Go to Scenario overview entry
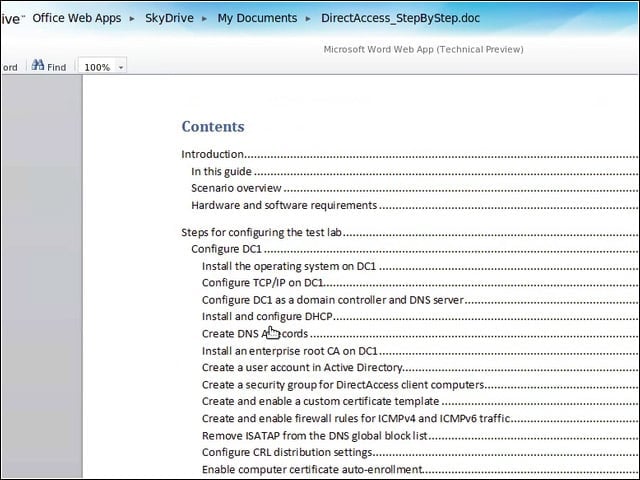The width and height of the screenshot is (640, 480). (236, 188)
